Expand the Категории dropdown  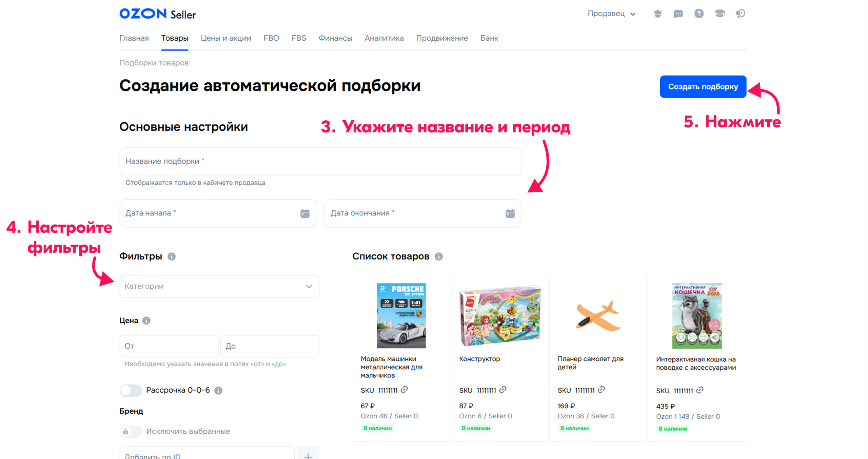(219, 286)
